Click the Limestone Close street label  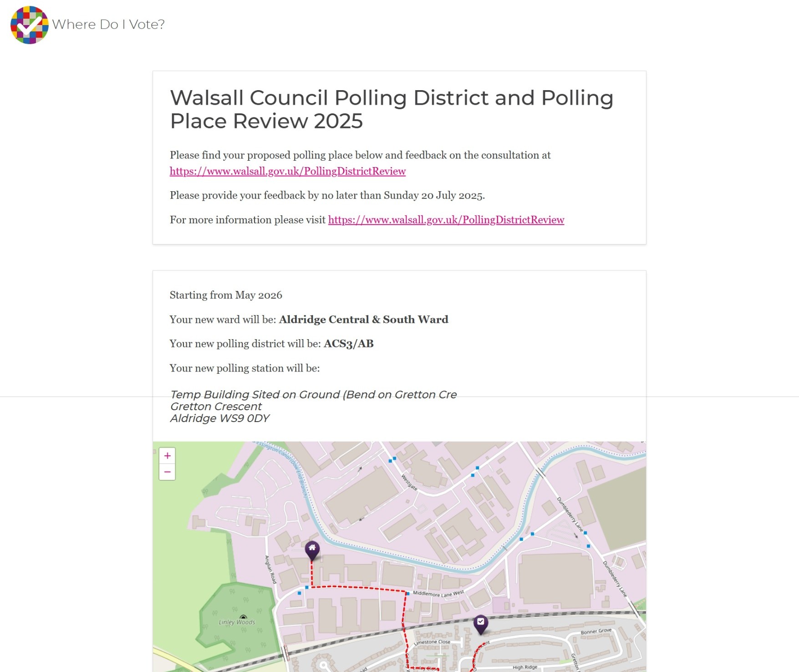[x=432, y=642]
